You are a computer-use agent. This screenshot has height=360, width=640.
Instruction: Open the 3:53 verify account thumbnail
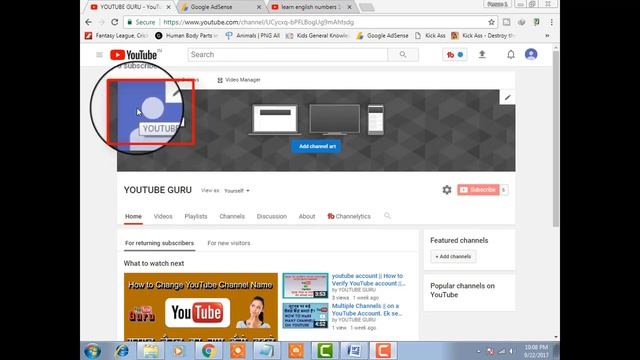(305, 286)
